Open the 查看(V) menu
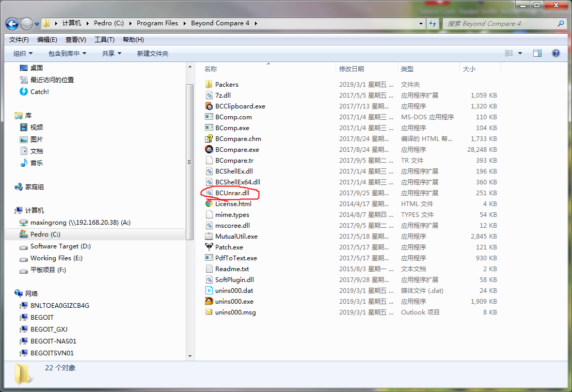 pyautogui.click(x=76, y=39)
